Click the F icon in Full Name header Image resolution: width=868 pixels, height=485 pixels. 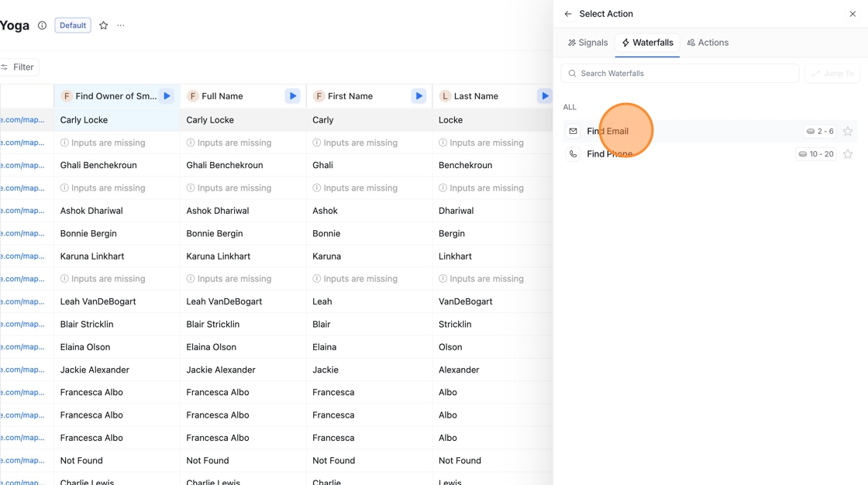pyautogui.click(x=193, y=96)
